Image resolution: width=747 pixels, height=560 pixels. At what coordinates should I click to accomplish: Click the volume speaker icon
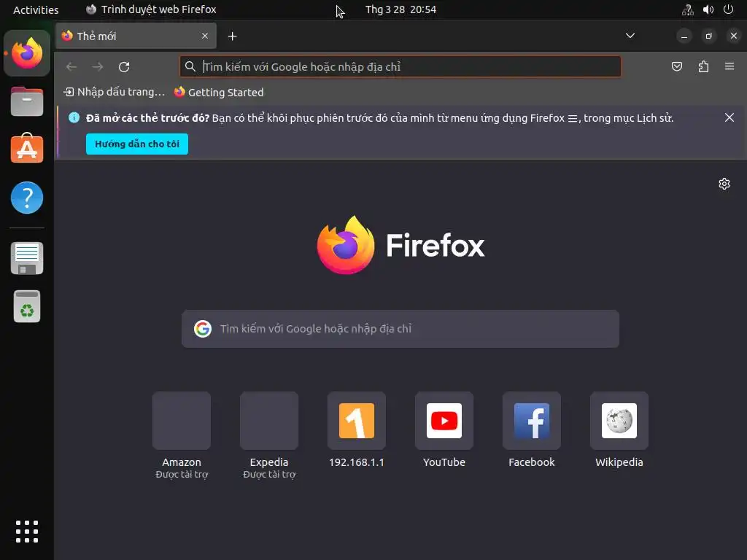pyautogui.click(x=708, y=9)
